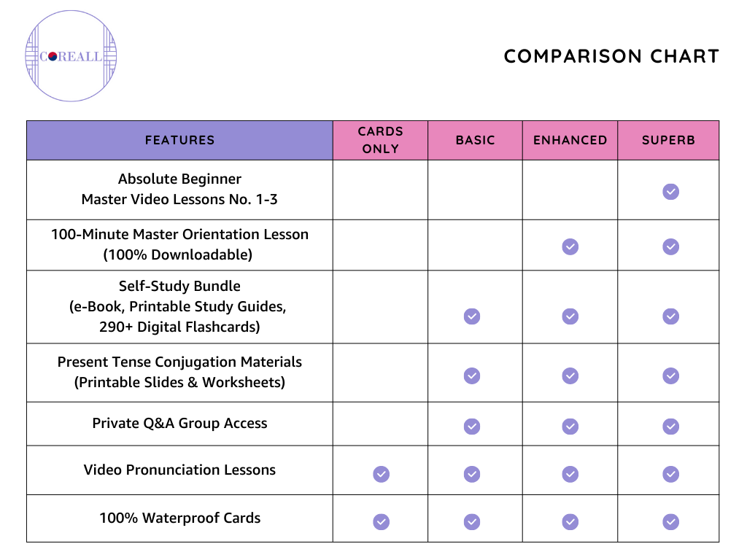This screenshot has height=560, width=747.
Task: Click Enhanced checkmark for Present Tense Conjugation Materials
Action: click(x=570, y=376)
